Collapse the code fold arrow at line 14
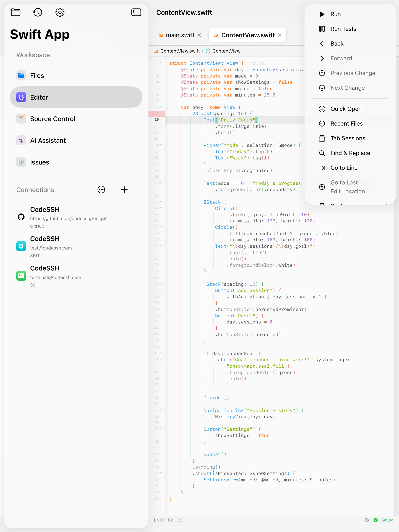The height and width of the screenshot is (532, 399). [161, 145]
